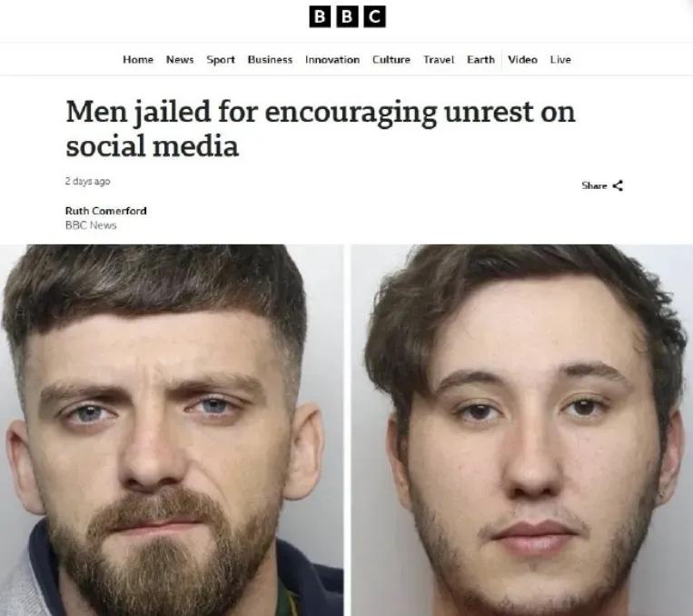Click the 2 days ago timestamp
The image size is (693, 616).
[87, 182]
